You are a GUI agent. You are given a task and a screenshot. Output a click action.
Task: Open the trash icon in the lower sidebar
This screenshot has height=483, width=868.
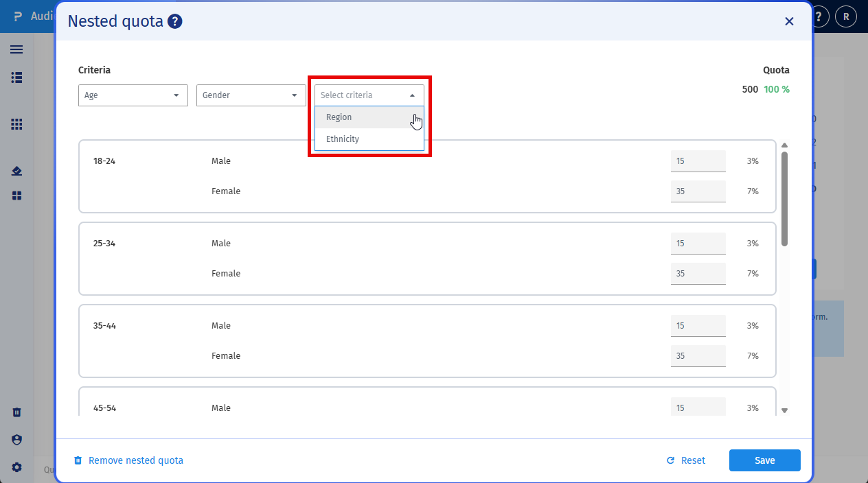tap(16, 412)
